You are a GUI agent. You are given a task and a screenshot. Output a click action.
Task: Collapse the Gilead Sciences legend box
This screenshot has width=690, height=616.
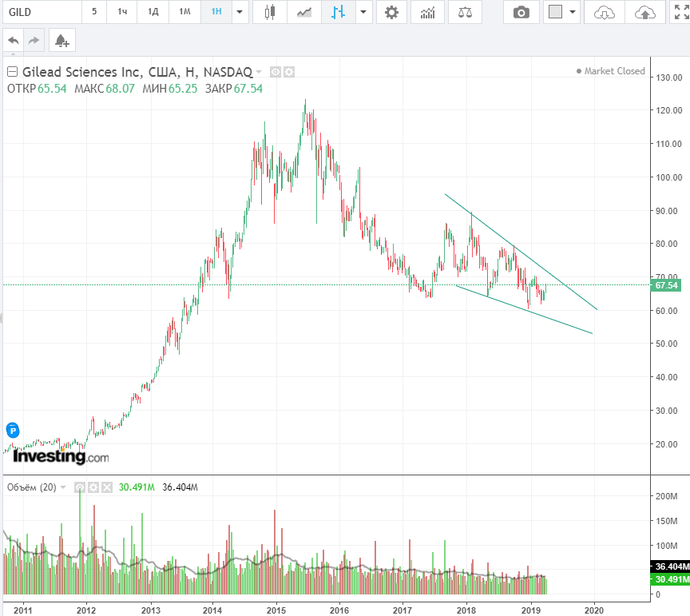[12, 72]
